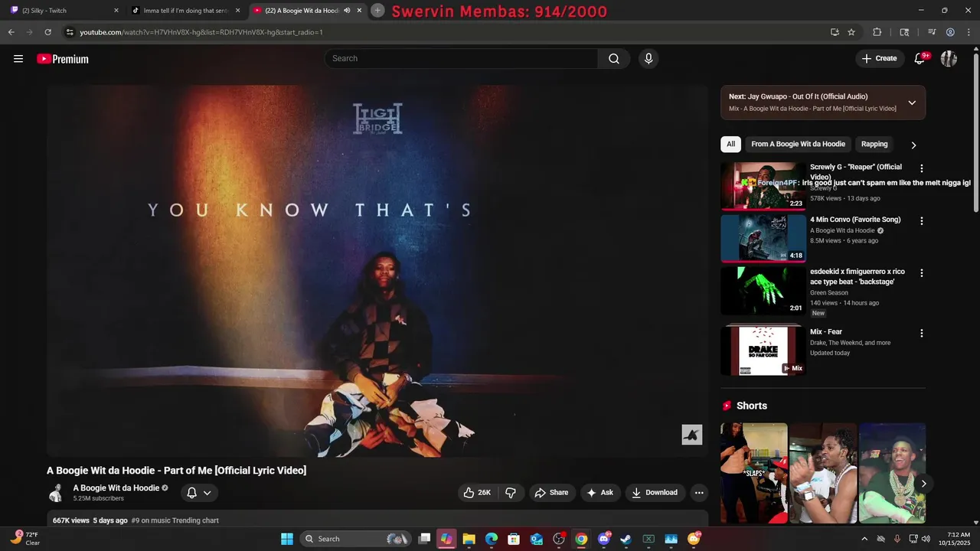Open the YouTube account avatar menu
The width and height of the screenshot is (980, 551).
(949, 59)
